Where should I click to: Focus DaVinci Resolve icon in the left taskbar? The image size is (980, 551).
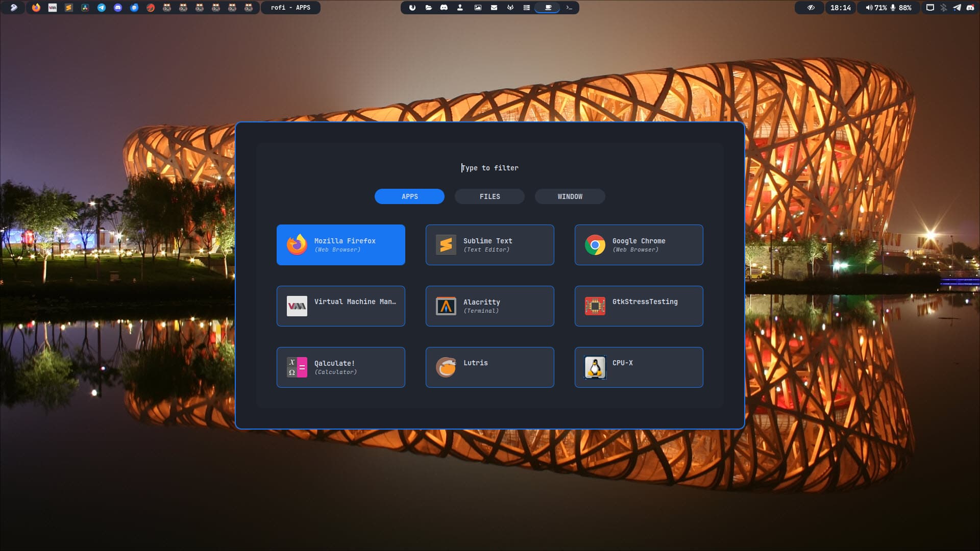pyautogui.click(x=85, y=8)
